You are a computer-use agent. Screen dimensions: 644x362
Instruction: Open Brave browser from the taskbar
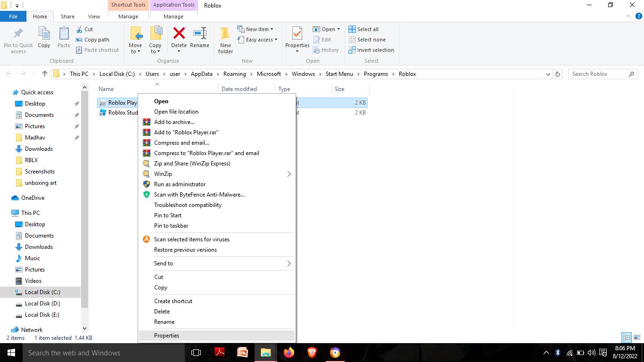pos(312,353)
